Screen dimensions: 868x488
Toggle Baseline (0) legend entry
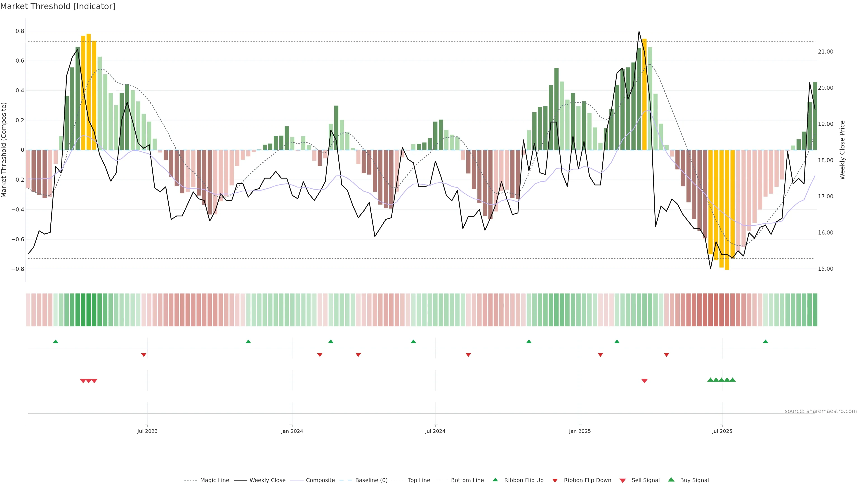pos(371,480)
